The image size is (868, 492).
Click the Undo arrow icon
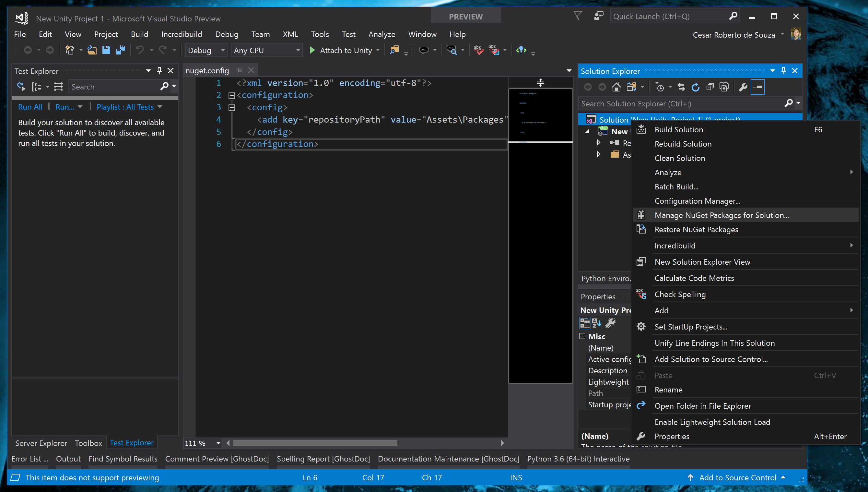click(x=140, y=50)
